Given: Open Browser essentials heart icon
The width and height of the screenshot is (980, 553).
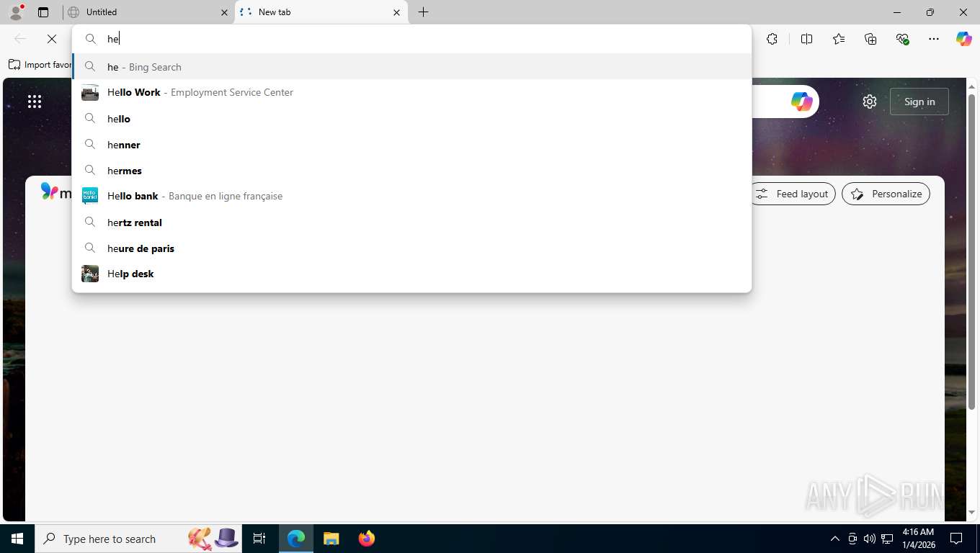Looking at the screenshot, I should 902,39.
